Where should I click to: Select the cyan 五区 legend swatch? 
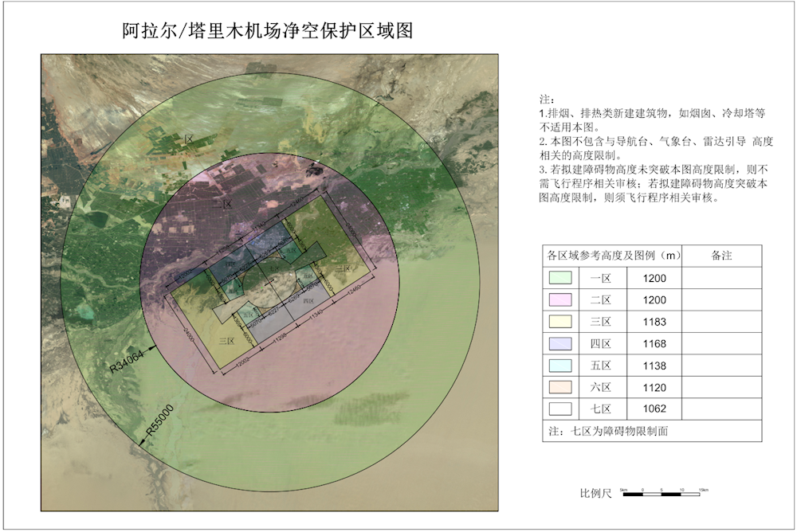pyautogui.click(x=561, y=366)
